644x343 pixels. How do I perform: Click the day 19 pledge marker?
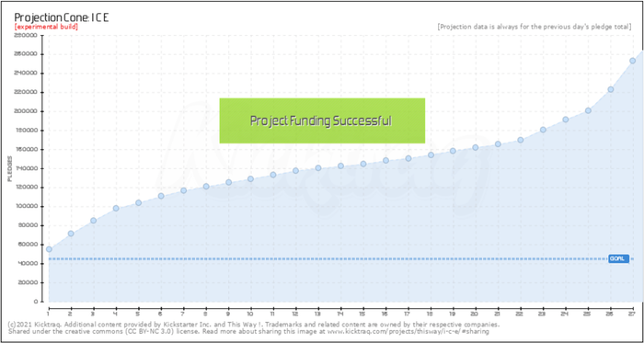click(453, 151)
